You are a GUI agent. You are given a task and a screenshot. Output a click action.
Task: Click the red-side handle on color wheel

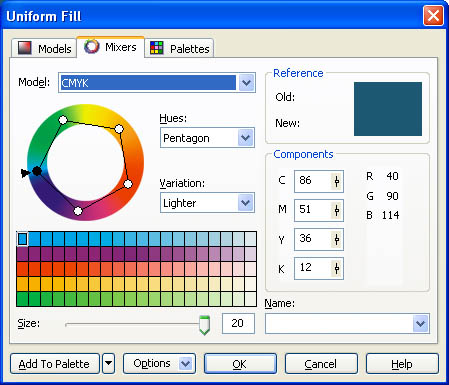(x=128, y=184)
